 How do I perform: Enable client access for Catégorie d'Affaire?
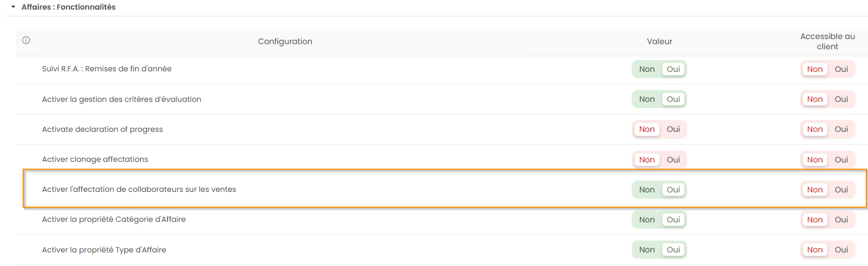point(841,220)
